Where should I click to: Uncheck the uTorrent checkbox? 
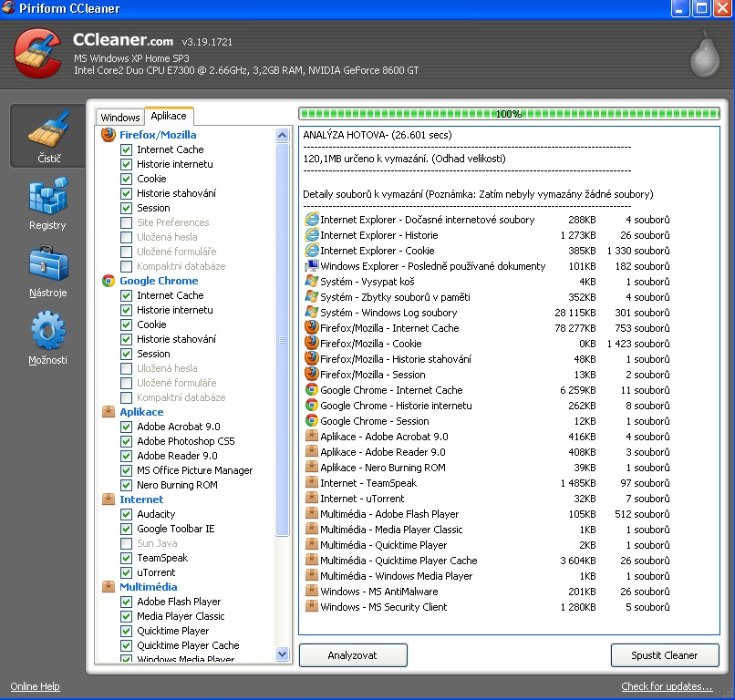[126, 572]
